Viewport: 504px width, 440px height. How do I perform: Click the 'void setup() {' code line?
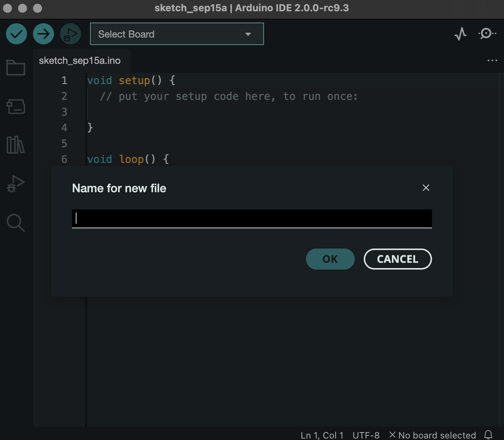pyautogui.click(x=131, y=80)
